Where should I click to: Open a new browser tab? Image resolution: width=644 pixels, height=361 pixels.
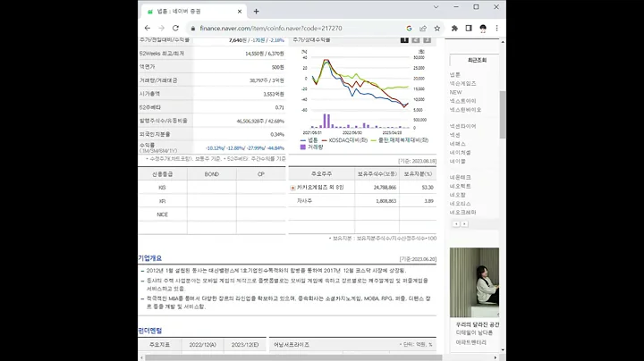(257, 12)
